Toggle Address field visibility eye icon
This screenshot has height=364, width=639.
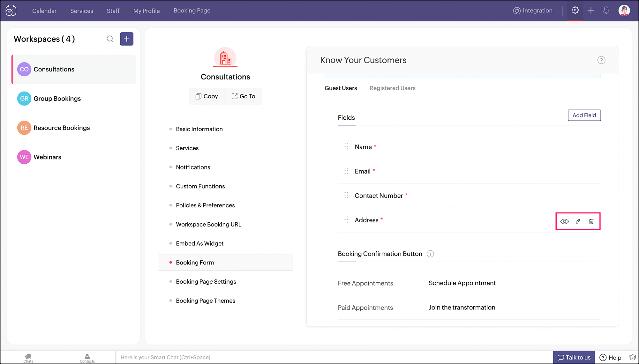(x=564, y=221)
